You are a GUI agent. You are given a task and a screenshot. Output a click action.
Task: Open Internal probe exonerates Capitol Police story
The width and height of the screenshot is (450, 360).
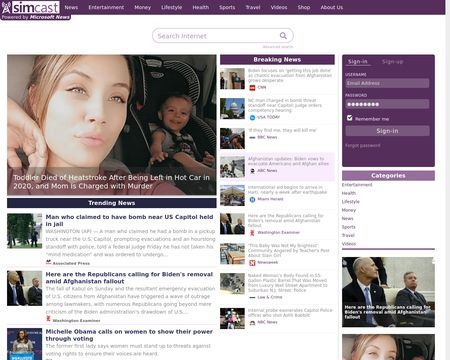tap(290, 313)
